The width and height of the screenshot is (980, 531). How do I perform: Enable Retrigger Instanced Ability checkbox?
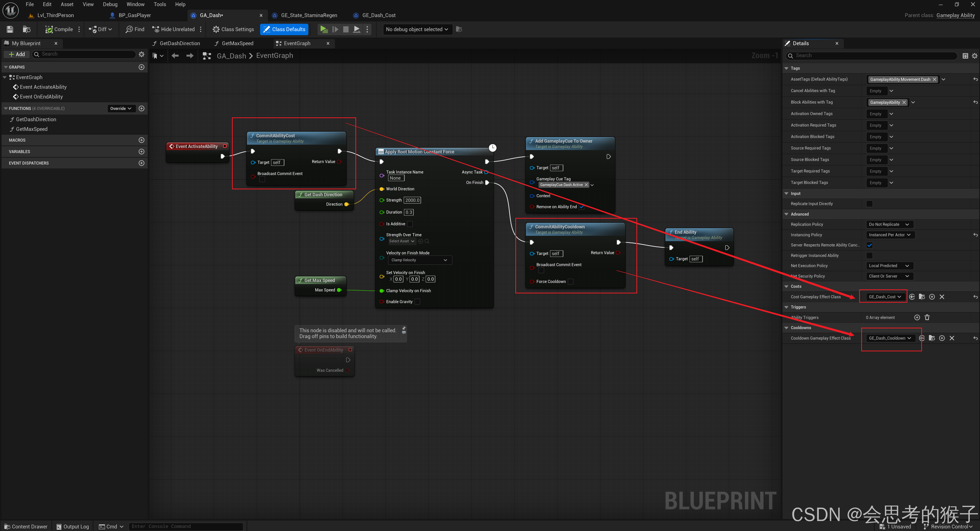click(869, 255)
